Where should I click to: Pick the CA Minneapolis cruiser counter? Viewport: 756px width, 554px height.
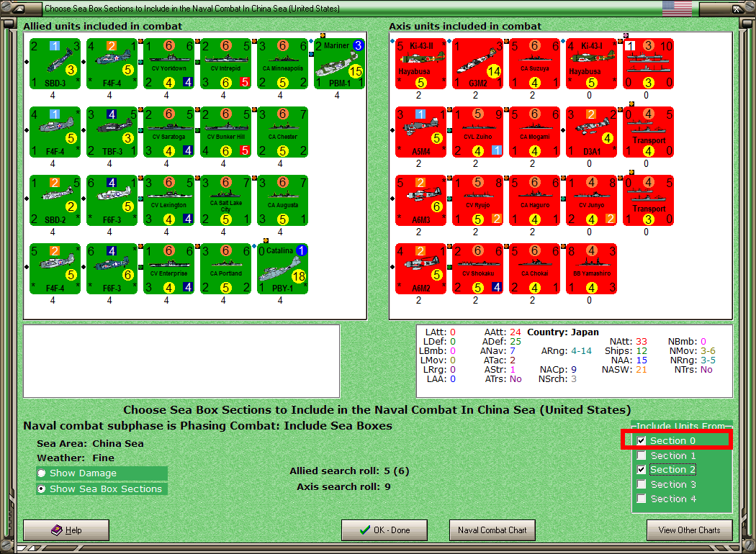tap(282, 63)
